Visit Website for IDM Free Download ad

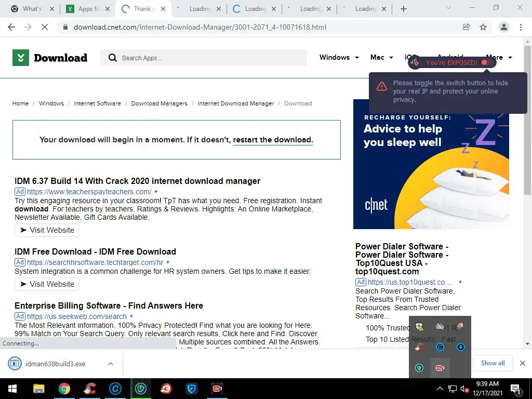(x=47, y=284)
